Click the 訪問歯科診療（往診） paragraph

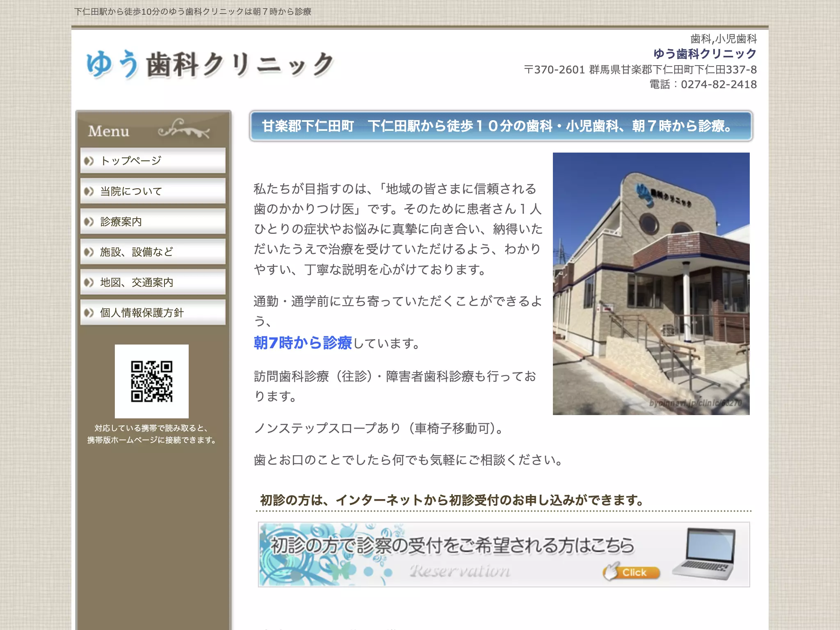[x=395, y=386]
